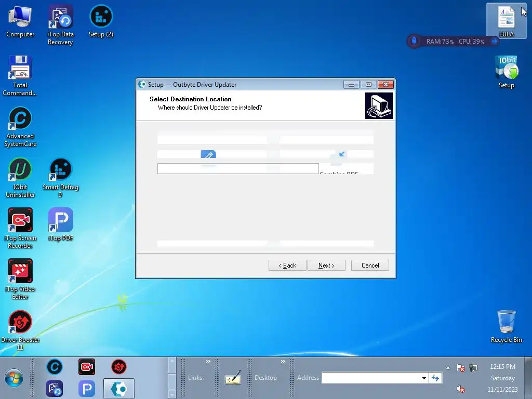
Task: Open the taskbar clock and date
Action: (502, 378)
